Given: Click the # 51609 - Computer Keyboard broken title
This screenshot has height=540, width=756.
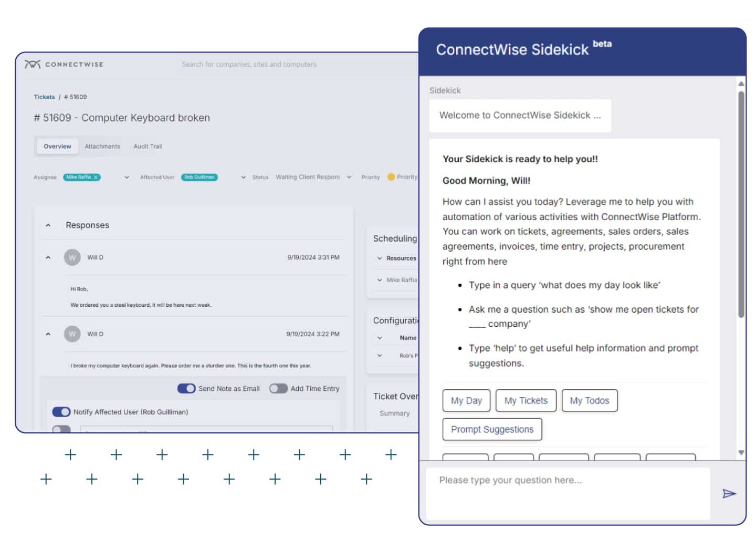Looking at the screenshot, I should point(122,118).
